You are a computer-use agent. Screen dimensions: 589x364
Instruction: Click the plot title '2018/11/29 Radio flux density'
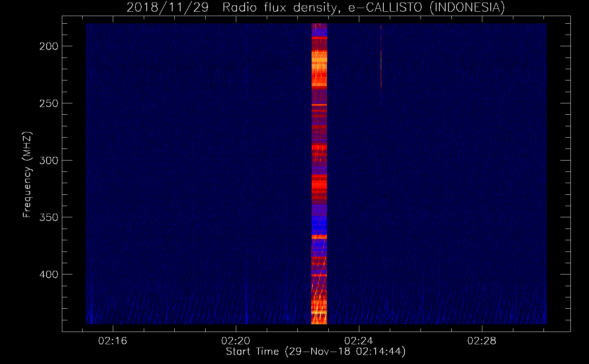click(x=316, y=7)
